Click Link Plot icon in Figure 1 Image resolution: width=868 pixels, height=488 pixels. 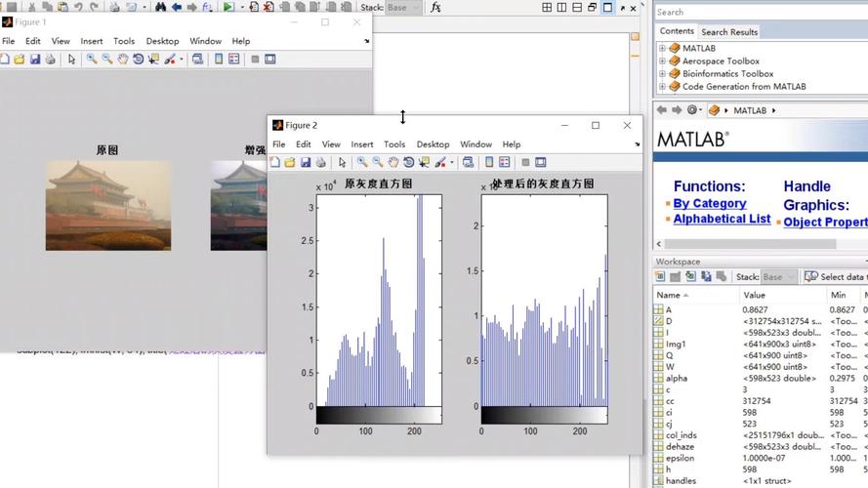(197, 60)
